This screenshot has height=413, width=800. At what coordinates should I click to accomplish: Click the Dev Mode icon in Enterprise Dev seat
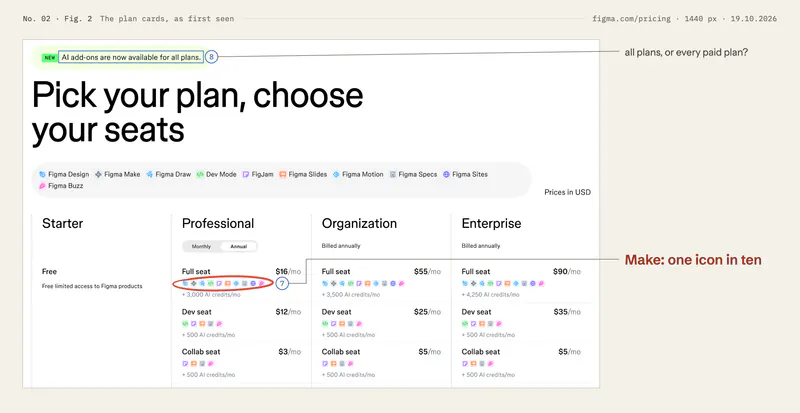[465, 324]
